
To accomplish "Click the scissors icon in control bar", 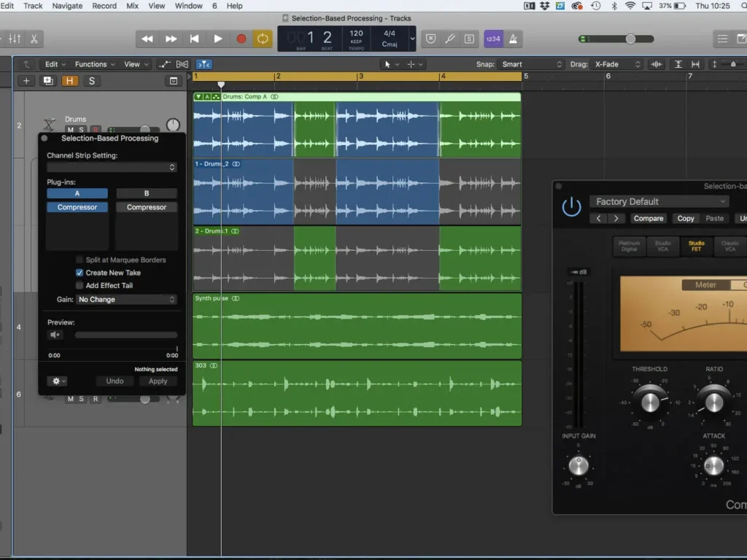I will [34, 39].
